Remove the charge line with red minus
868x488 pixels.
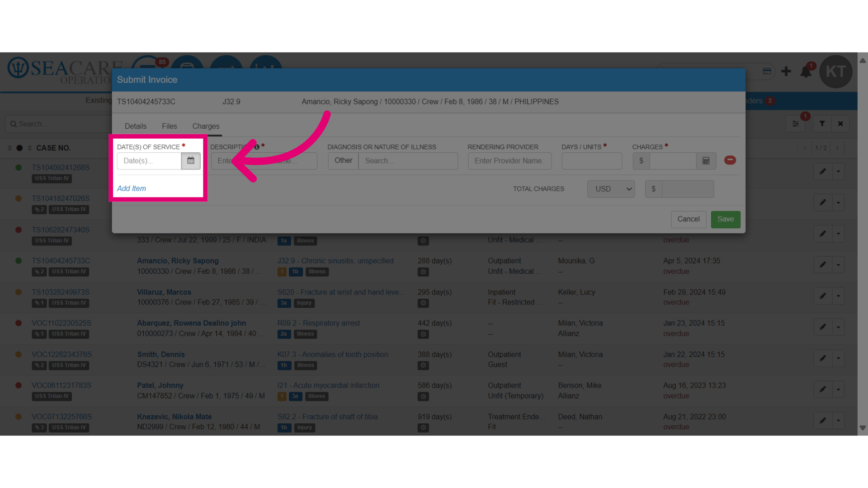tap(730, 160)
